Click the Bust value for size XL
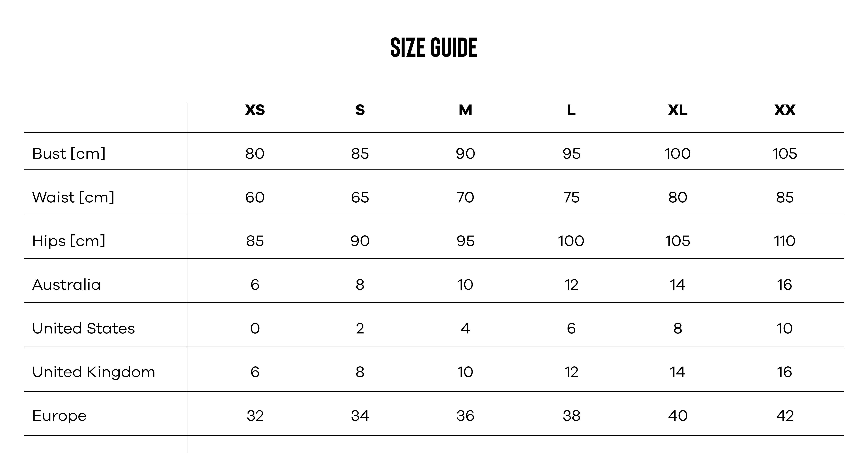 677,154
